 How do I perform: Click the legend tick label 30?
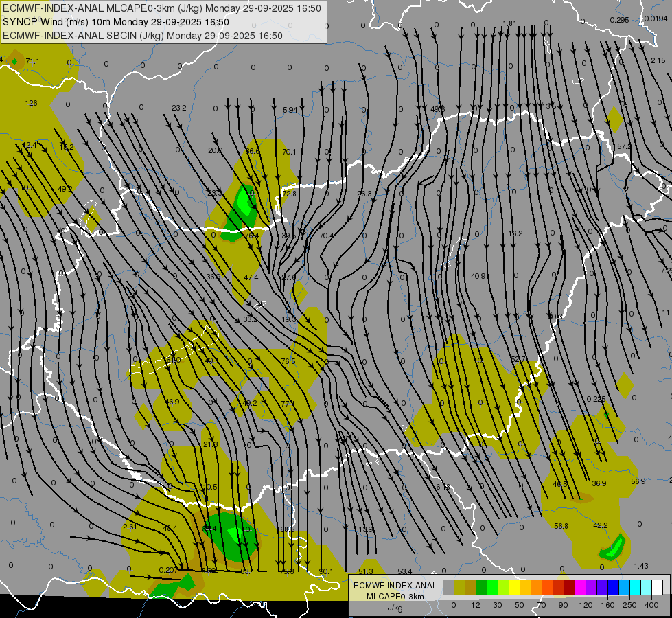tap(498, 605)
